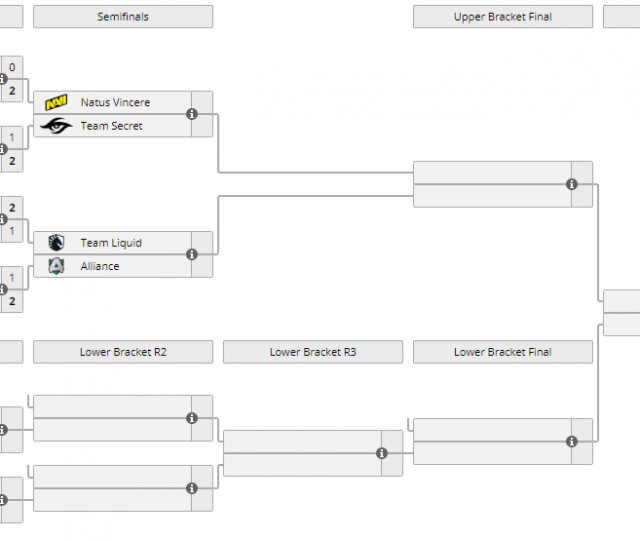Open info for Team Liquid vs Alliance
The height and width of the screenshot is (540, 640).
click(192, 254)
